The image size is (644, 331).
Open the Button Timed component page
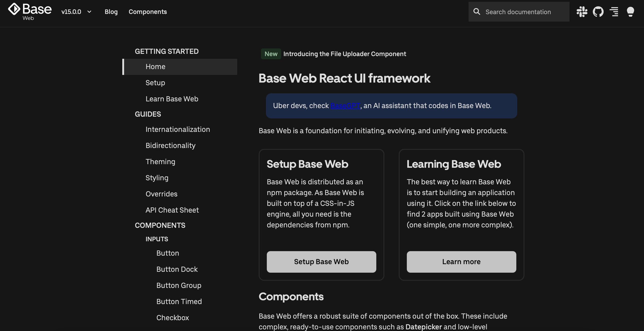[x=179, y=302]
